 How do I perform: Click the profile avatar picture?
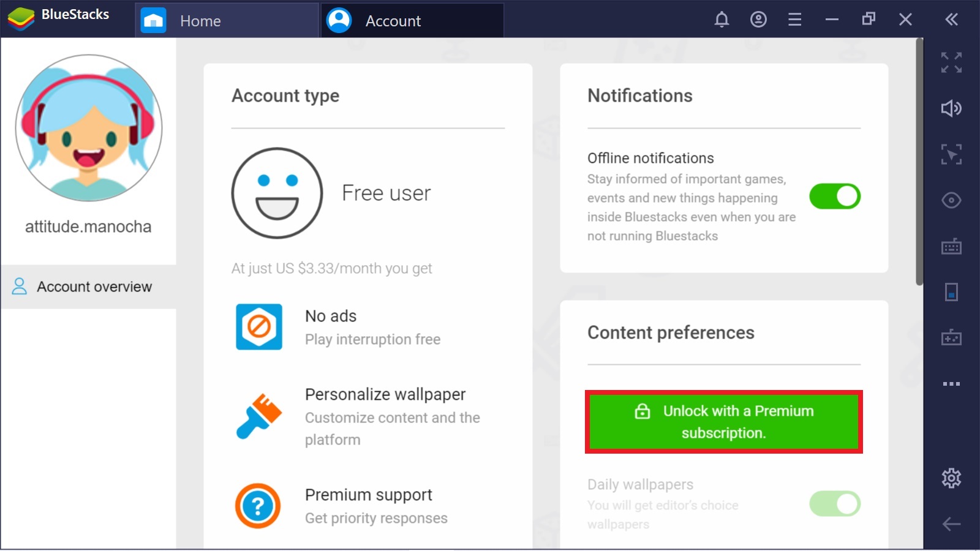pyautogui.click(x=89, y=128)
